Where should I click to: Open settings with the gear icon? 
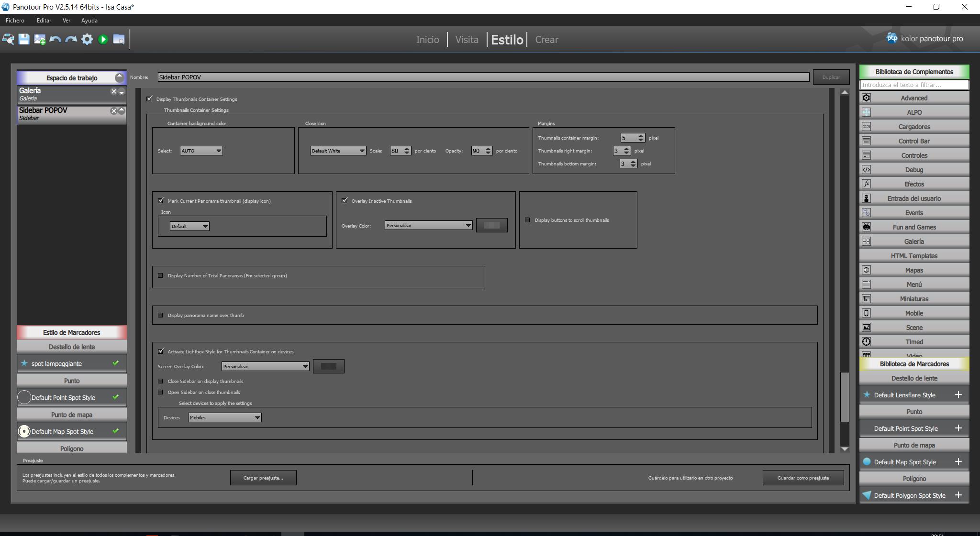pos(87,39)
